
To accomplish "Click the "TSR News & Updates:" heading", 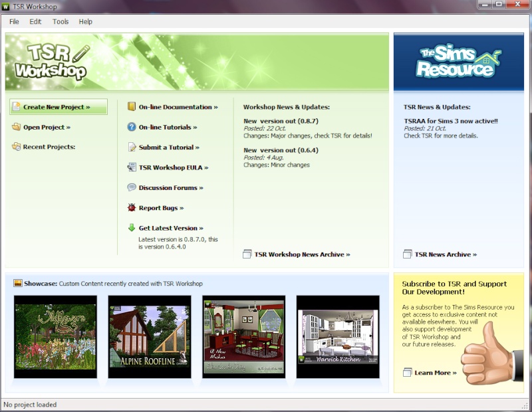I will tap(437, 107).
